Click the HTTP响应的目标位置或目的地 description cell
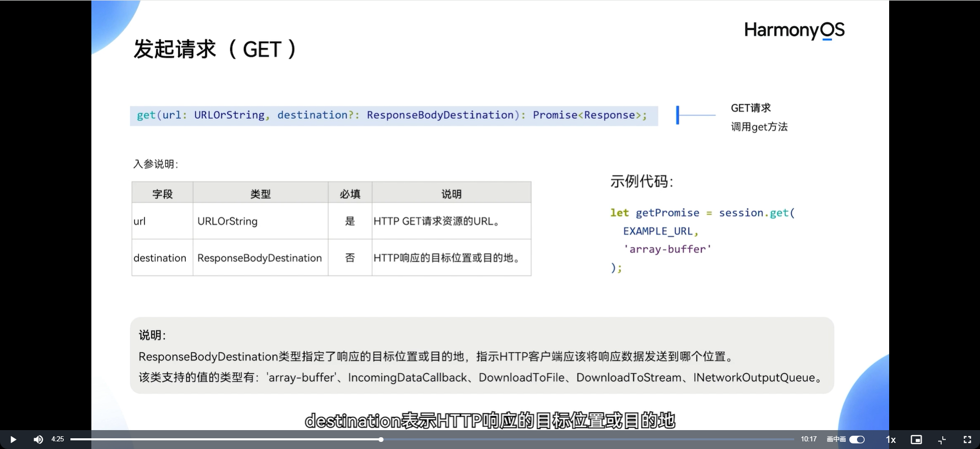This screenshot has width=980, height=449. point(451,258)
